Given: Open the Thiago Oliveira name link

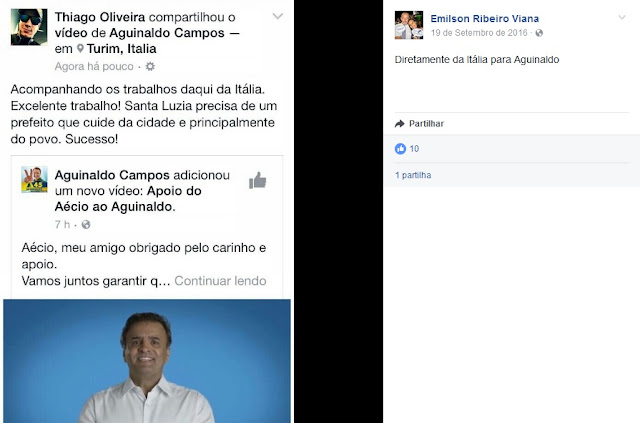Looking at the screenshot, I should pos(100,17).
